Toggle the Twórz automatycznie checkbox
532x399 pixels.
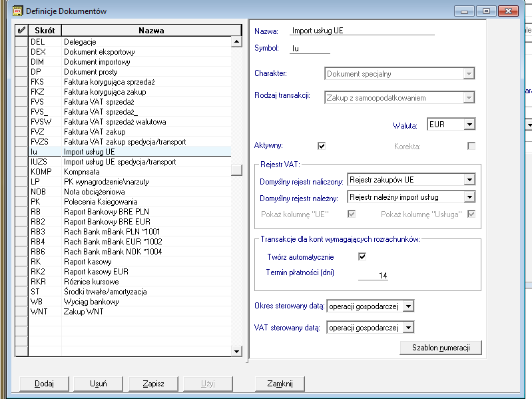[x=362, y=256]
